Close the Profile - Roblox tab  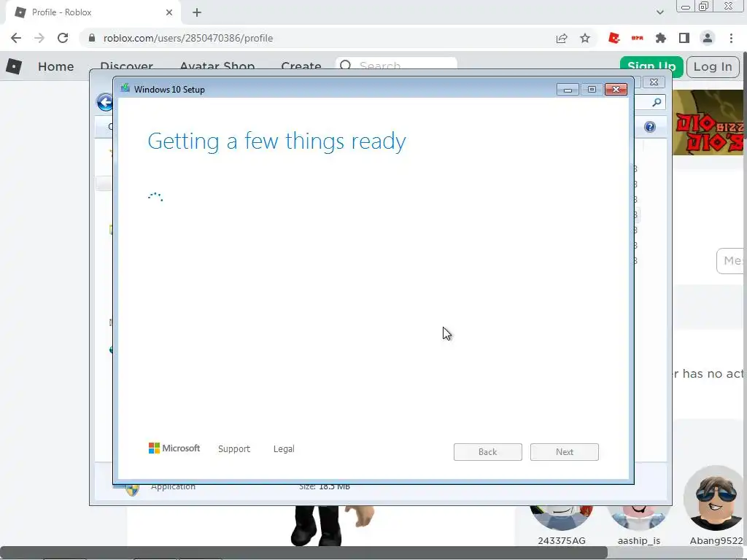pos(169,12)
